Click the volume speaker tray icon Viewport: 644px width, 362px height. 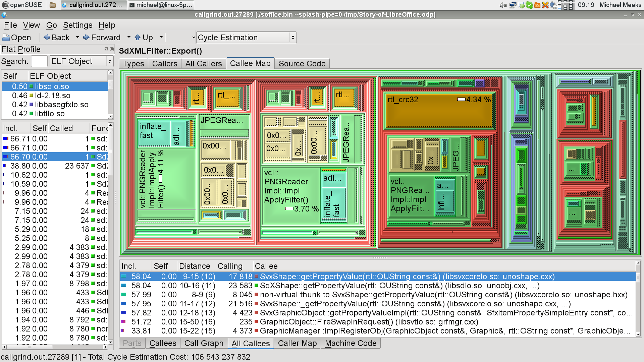[503, 5]
